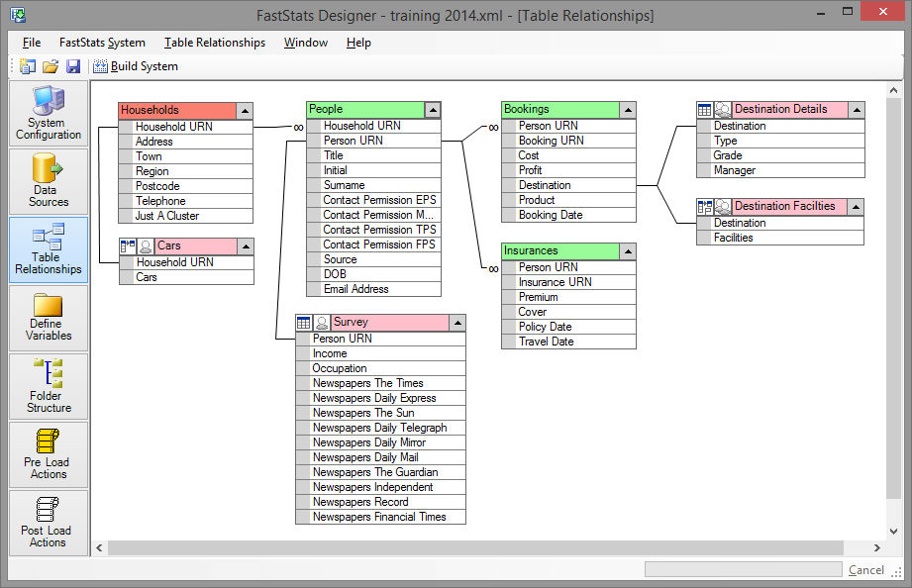Click the Save floppy disk icon

tap(73, 66)
